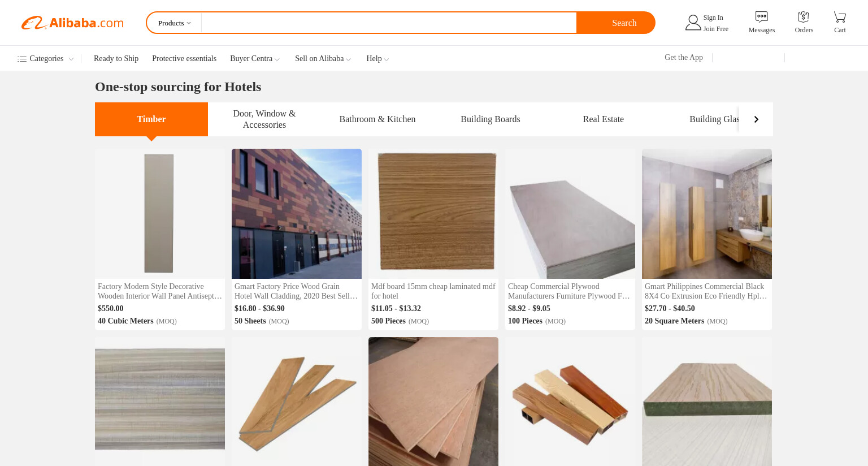Open the bathroom HPL panel image
Viewport: 868px width, 466px height.
707,214
